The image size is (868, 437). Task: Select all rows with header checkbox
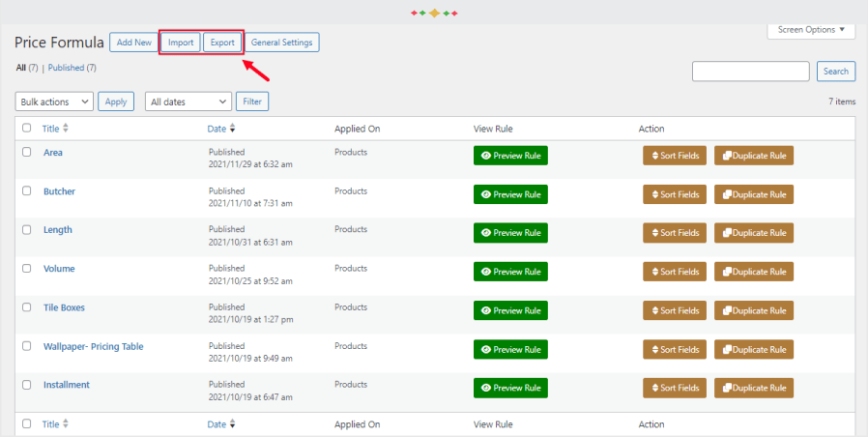(x=27, y=129)
